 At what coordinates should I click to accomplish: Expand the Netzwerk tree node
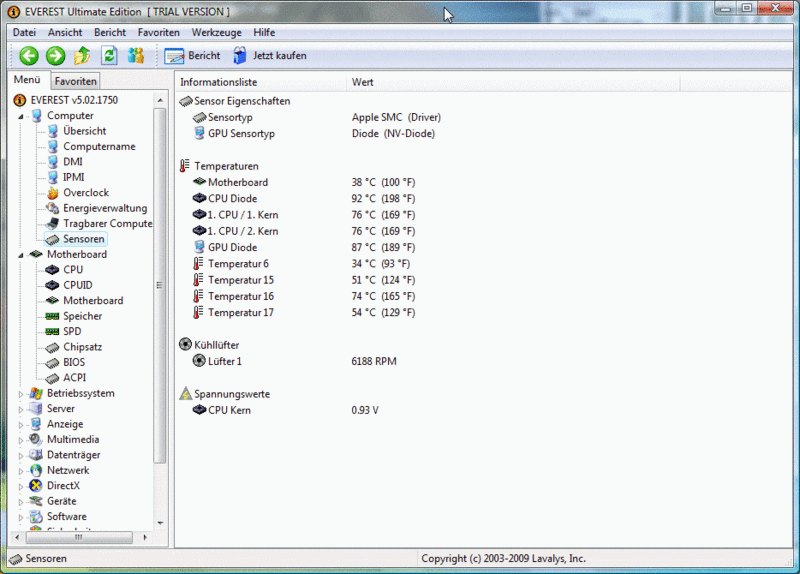(21, 471)
